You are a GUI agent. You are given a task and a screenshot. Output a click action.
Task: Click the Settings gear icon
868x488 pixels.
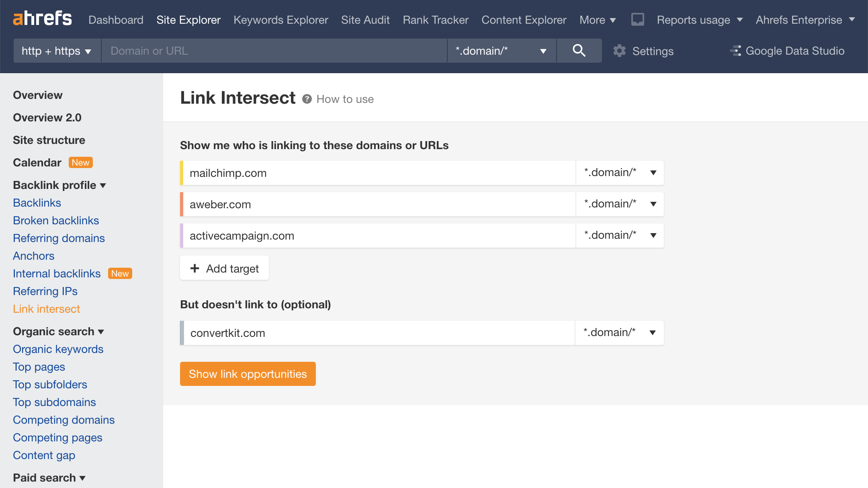619,51
